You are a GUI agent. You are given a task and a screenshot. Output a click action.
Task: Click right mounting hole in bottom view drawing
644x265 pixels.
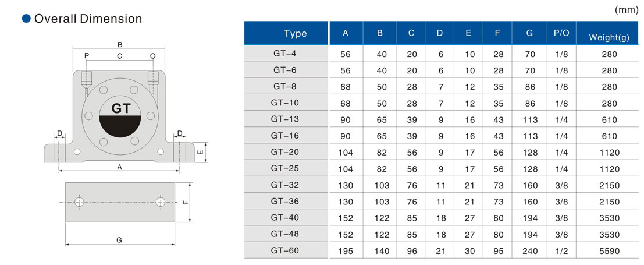[x=161, y=202]
